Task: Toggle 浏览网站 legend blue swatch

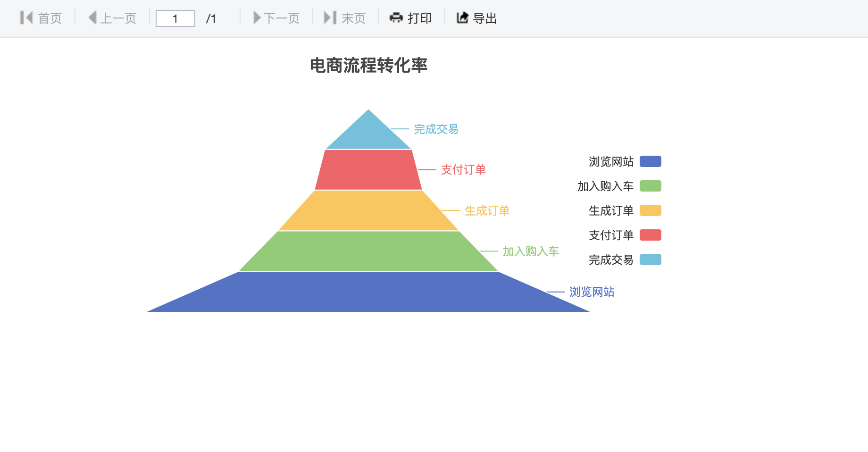Action: pos(651,161)
